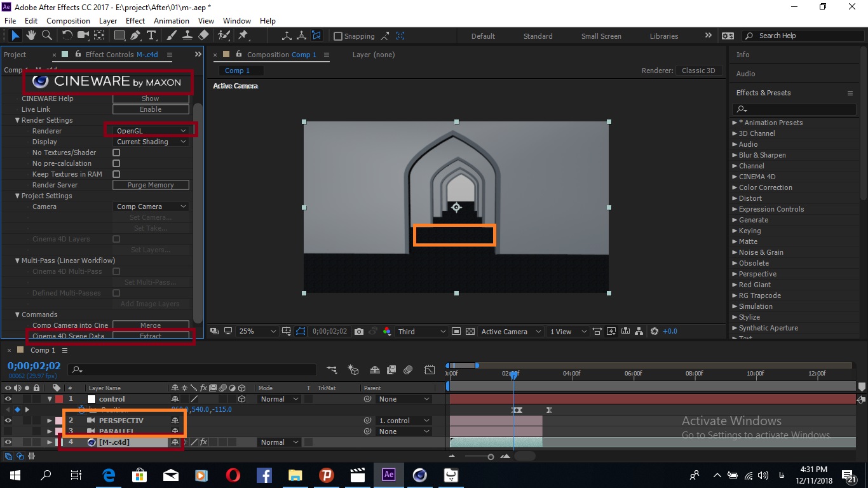868x488 pixels.
Task: Enable Frame Blending for timeline
Action: 391,370
